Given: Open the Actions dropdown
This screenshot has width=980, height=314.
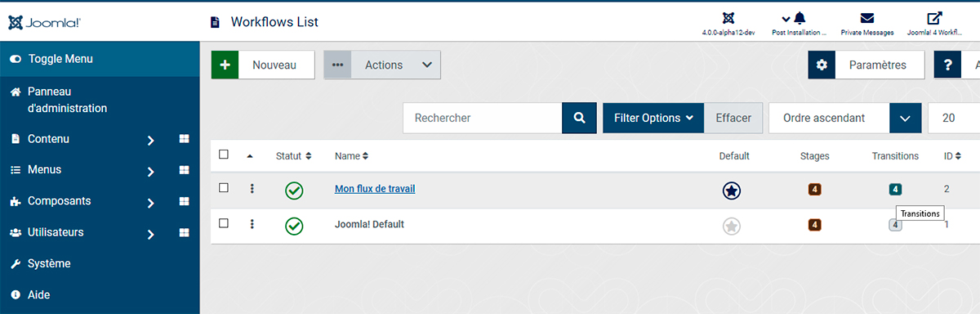Looking at the screenshot, I should [382, 65].
